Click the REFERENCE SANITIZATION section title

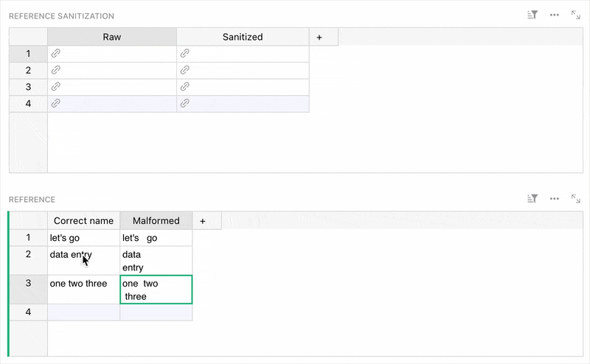pyautogui.click(x=61, y=15)
